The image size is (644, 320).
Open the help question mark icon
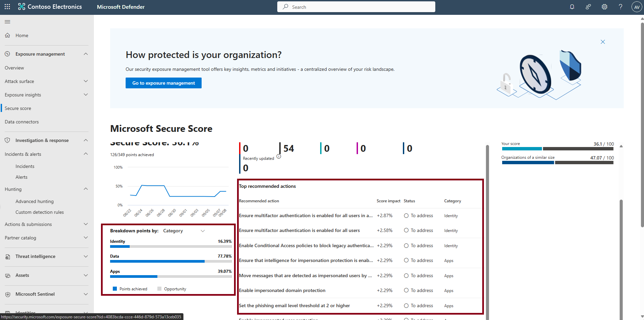[x=621, y=7]
